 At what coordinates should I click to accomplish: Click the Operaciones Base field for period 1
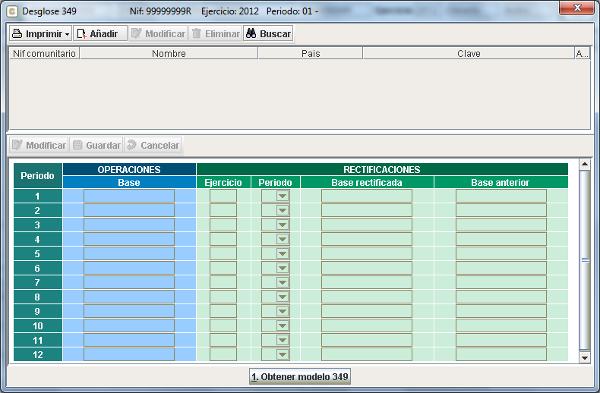[x=129, y=196]
